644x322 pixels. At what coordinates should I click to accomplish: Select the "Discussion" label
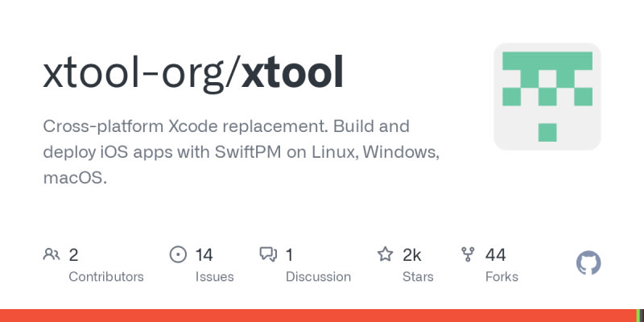(318, 277)
